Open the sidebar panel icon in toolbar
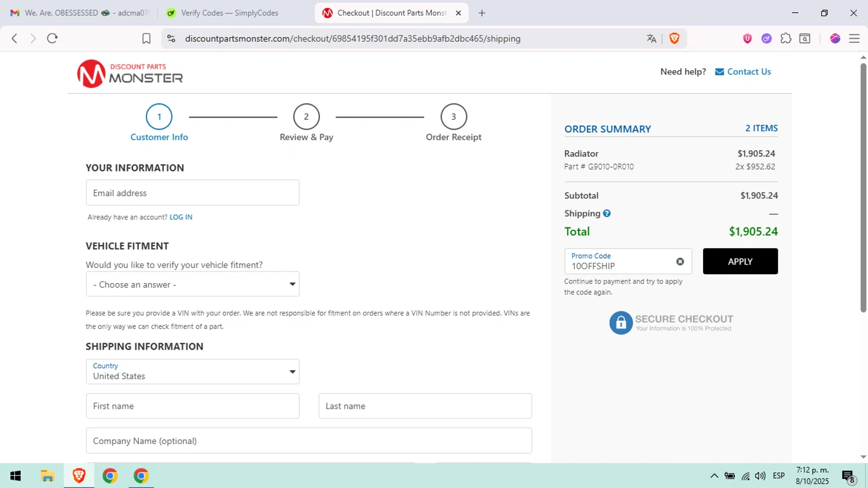868x488 pixels. click(x=804, y=38)
